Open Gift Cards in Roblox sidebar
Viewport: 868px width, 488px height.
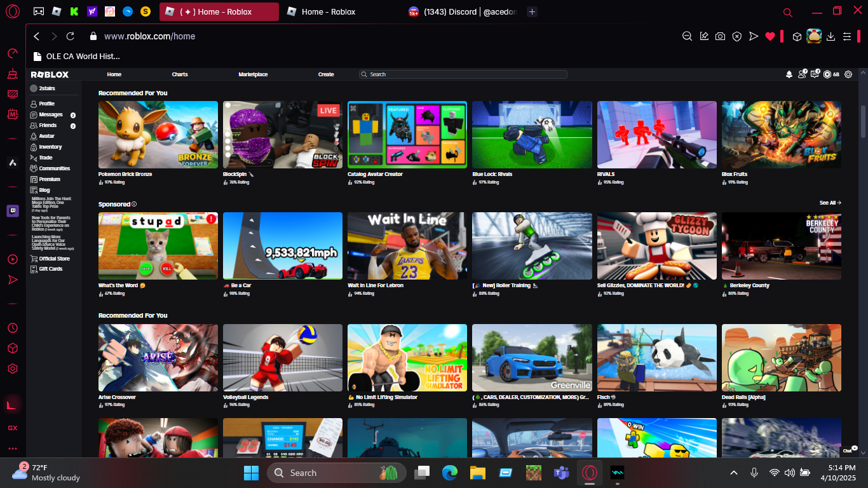tap(50, 269)
